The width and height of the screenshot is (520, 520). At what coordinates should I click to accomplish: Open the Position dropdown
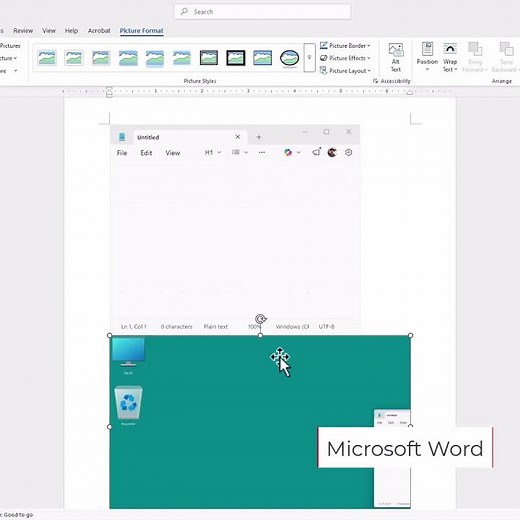click(x=427, y=57)
